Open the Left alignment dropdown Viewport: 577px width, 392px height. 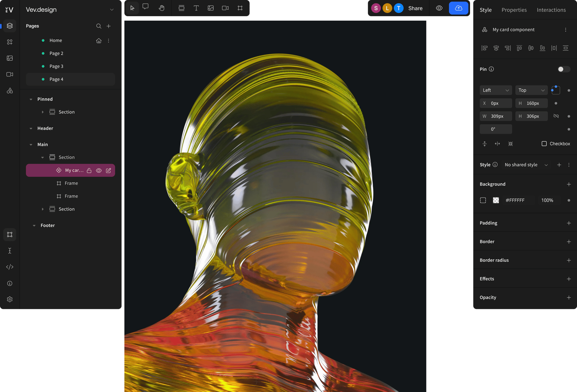click(x=496, y=90)
